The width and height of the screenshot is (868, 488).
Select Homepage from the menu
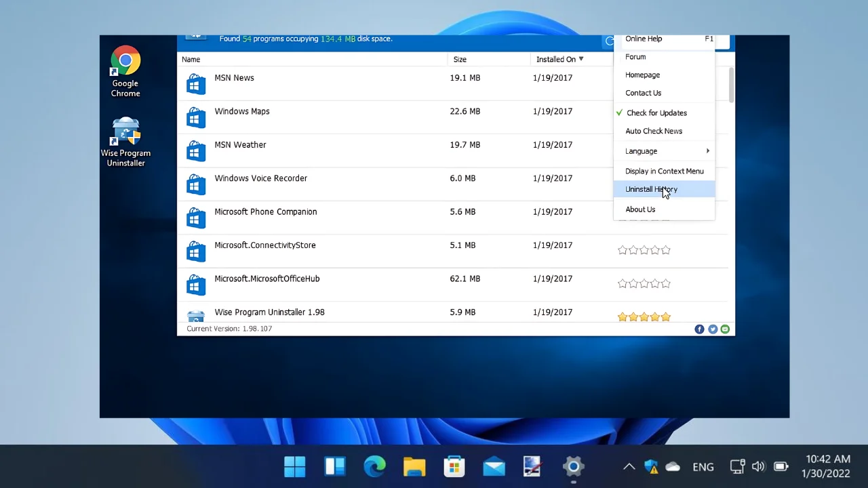665,75
